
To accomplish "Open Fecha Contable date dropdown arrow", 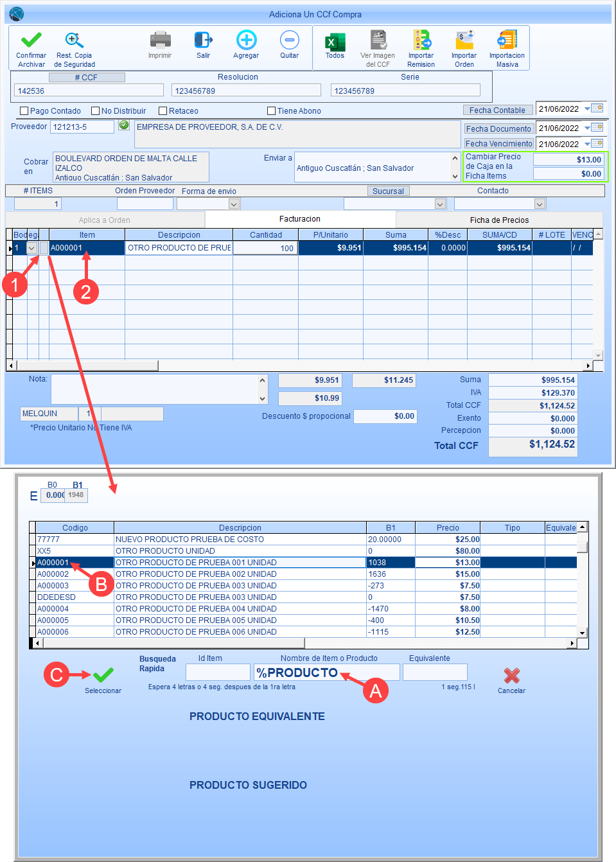I will coord(587,109).
